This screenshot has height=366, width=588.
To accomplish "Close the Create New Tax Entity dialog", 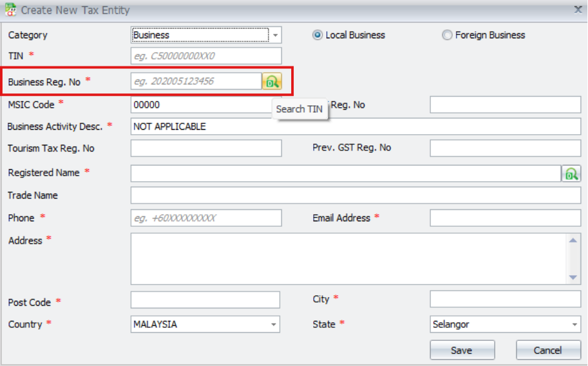I will coord(578,9).
